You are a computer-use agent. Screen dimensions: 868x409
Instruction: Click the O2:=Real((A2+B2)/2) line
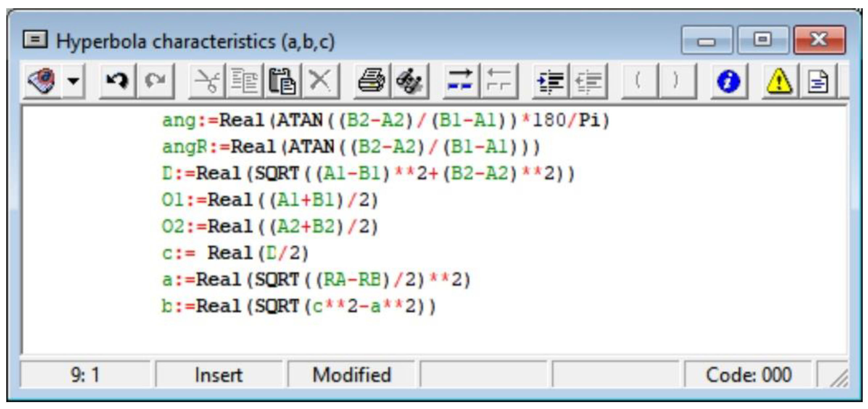tap(270, 226)
